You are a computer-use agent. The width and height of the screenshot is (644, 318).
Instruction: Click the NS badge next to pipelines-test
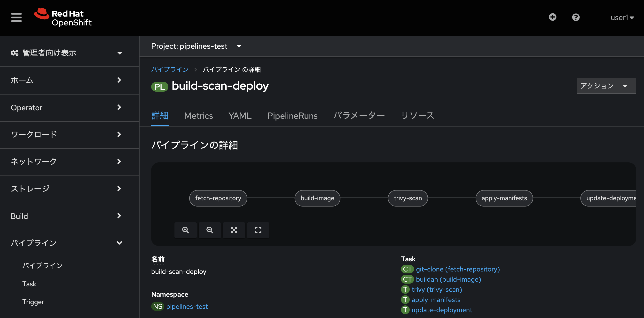pyautogui.click(x=157, y=307)
